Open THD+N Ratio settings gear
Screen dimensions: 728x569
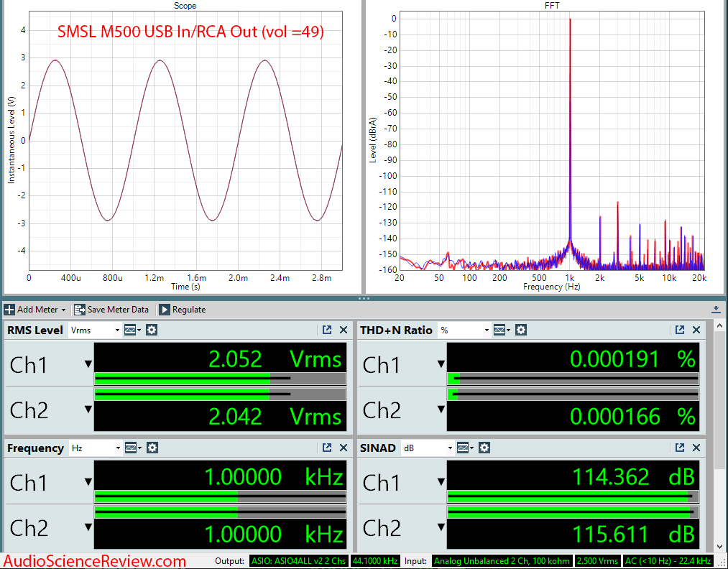[x=521, y=330]
